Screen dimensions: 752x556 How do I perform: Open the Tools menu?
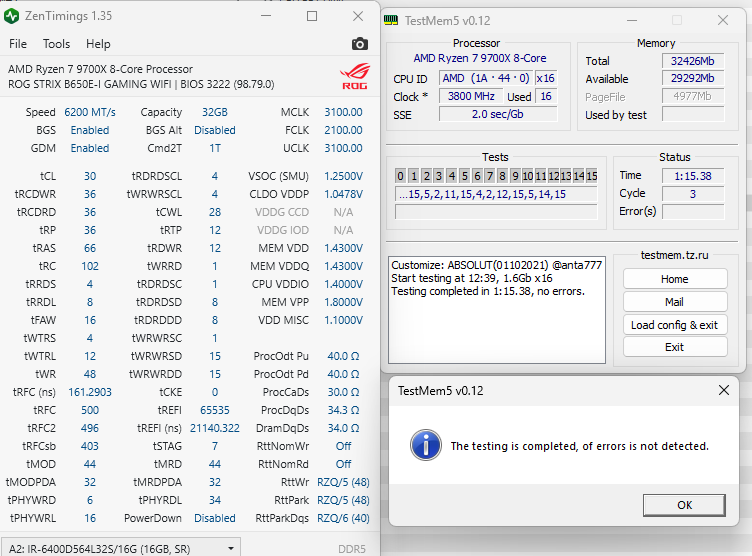point(56,44)
